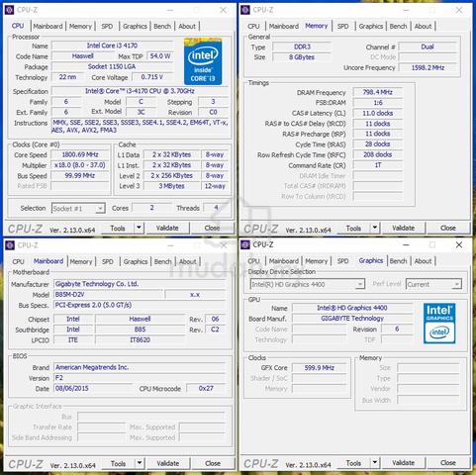Click the LPCIO chip IT8620 field
This screenshot has width=476, height=475.
[140, 339]
